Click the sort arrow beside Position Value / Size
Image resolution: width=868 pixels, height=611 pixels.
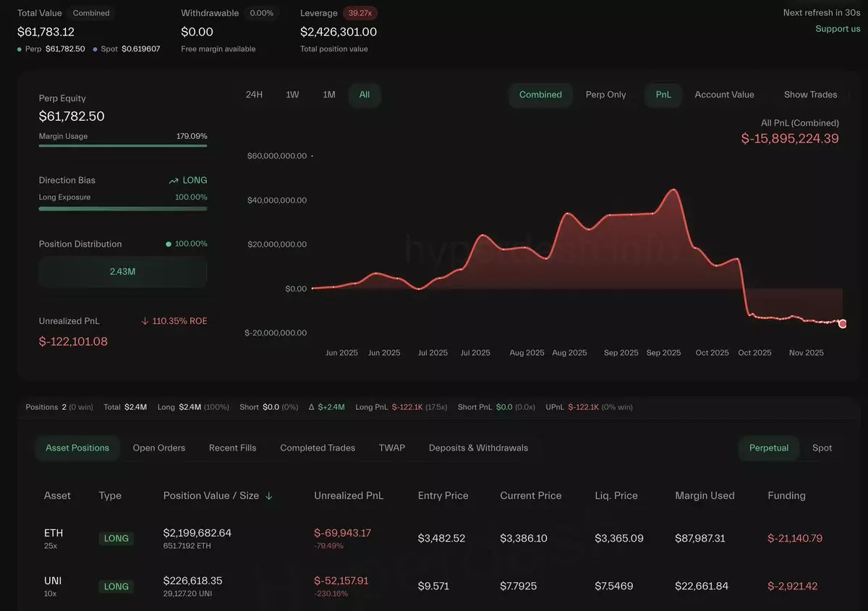coord(270,496)
